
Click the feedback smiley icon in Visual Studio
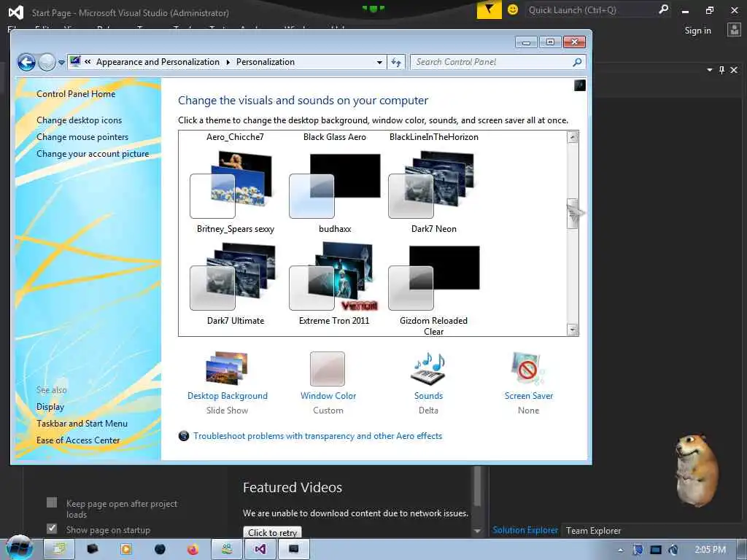click(x=513, y=9)
